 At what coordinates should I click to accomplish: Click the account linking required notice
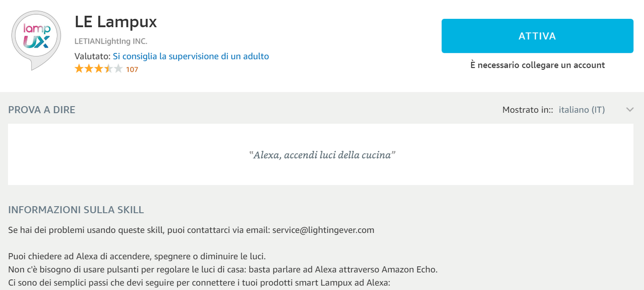537,65
